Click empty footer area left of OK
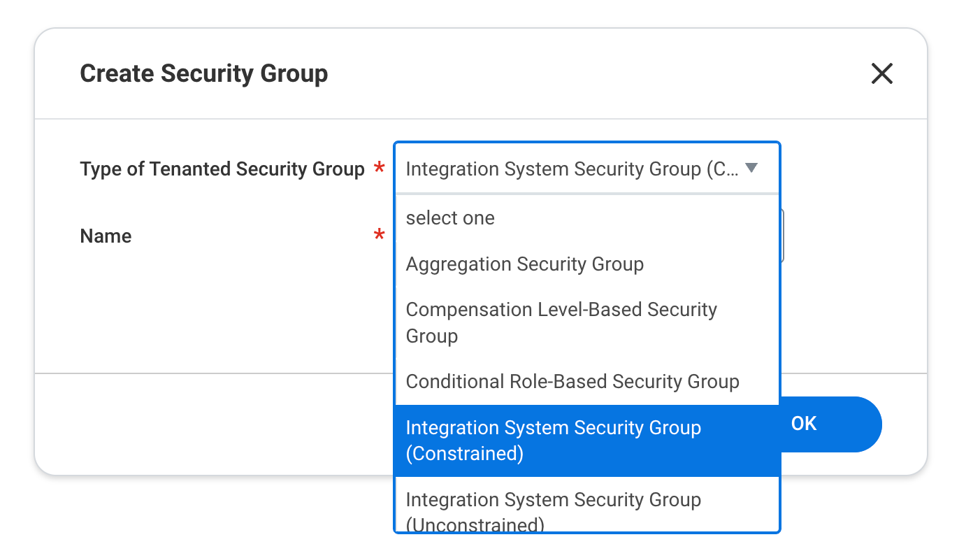The width and height of the screenshot is (980, 558). (210, 424)
